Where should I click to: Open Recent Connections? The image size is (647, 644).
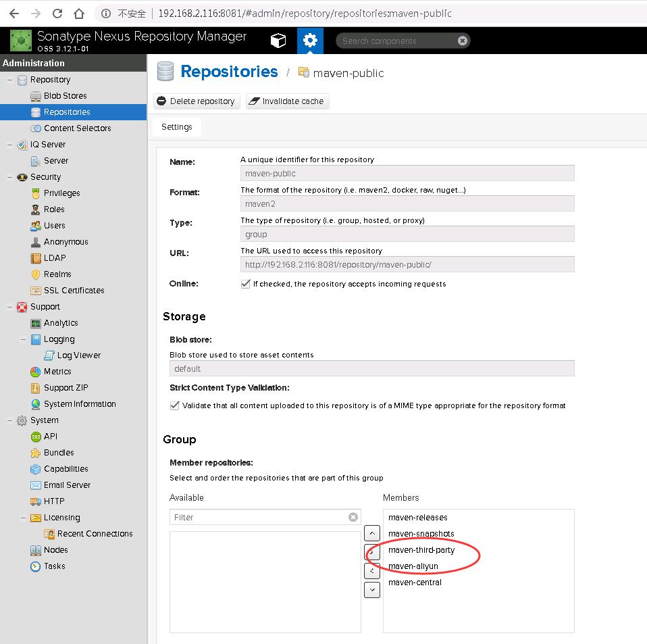click(95, 534)
